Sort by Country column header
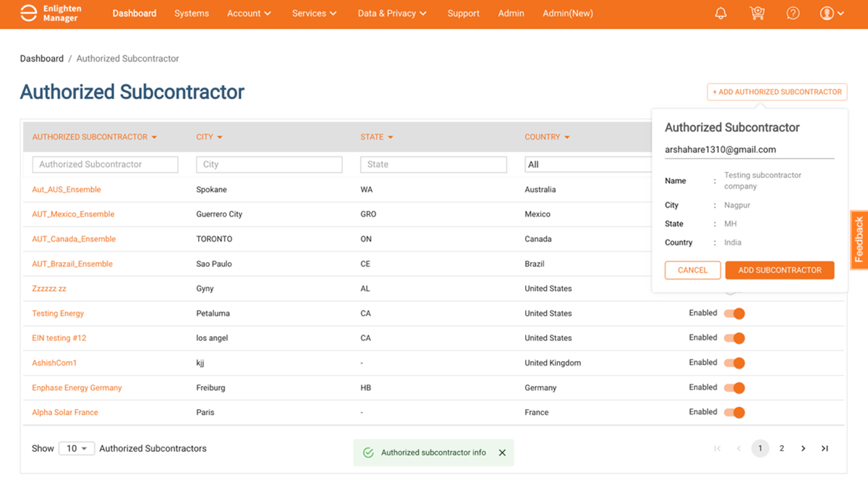Screen dimensions: 868x480 coord(548,137)
